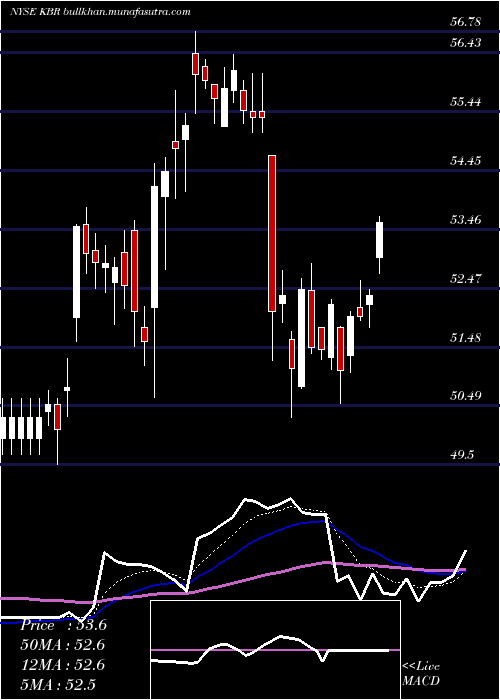Click the 5MA : 52.5 readout
This screenshot has height=700, width=500.
(58, 685)
